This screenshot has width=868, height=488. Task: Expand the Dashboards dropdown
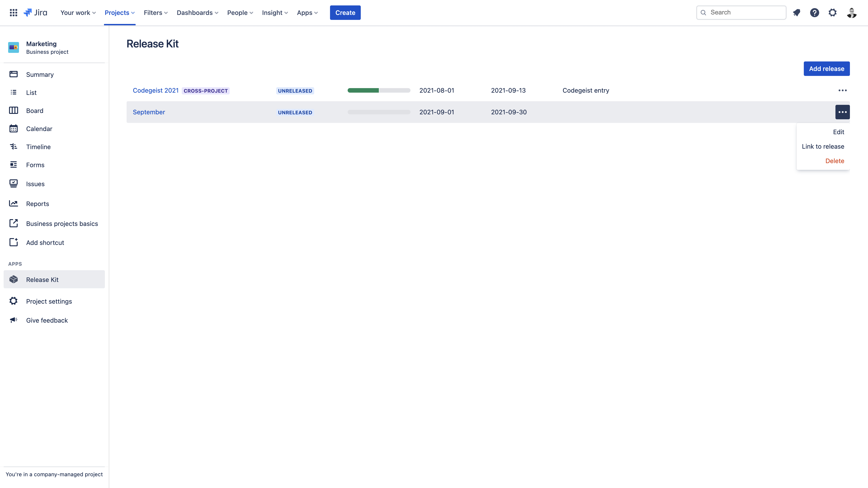click(198, 13)
